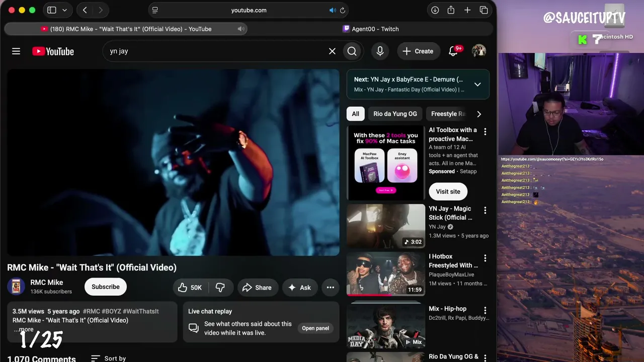Open the #BOYZ hashtag link
The width and height of the screenshot is (644, 362).
(x=111, y=311)
